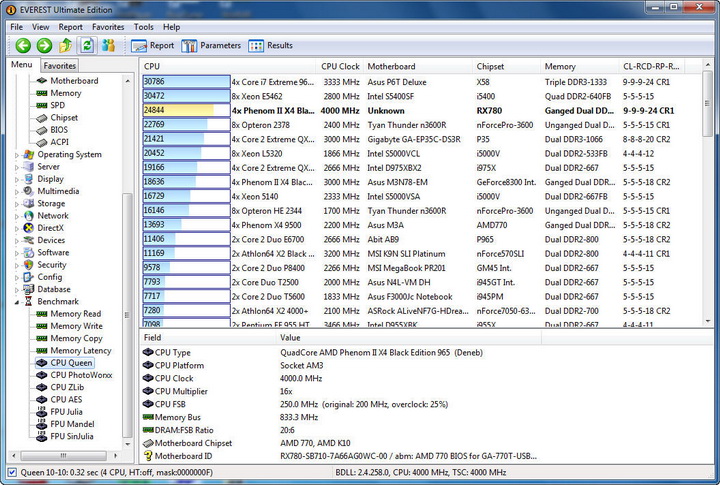The height and width of the screenshot is (485, 720).
Task: Select Memory Latency benchmark
Action: point(81,351)
